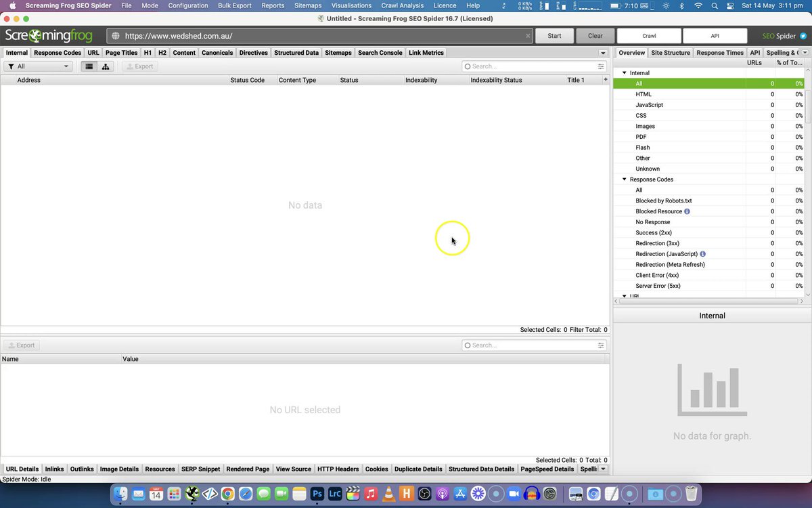Expand the right panel tabs overflow arrow
The height and width of the screenshot is (508, 812).
click(x=805, y=53)
